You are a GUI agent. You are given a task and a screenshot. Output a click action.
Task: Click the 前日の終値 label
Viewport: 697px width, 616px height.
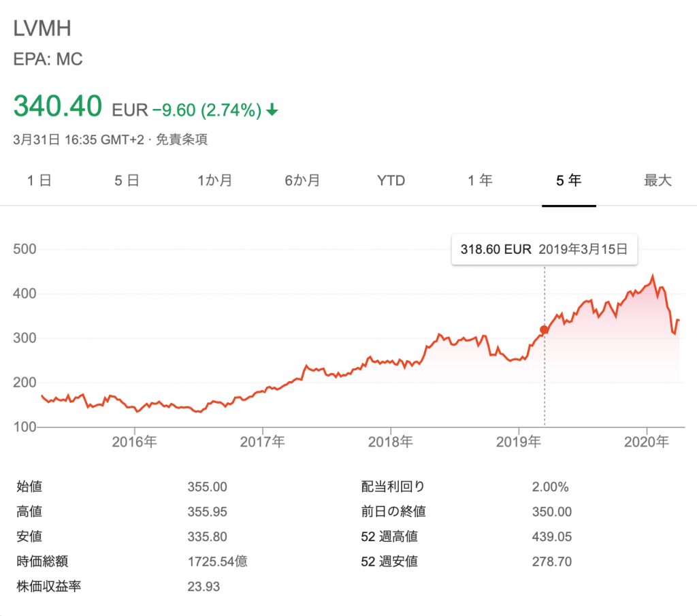[x=393, y=512]
